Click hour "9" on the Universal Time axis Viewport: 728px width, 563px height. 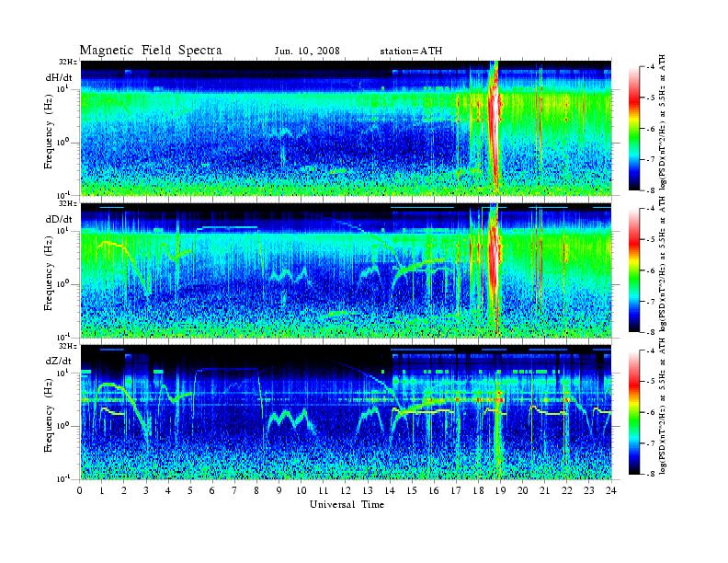pyautogui.click(x=279, y=490)
